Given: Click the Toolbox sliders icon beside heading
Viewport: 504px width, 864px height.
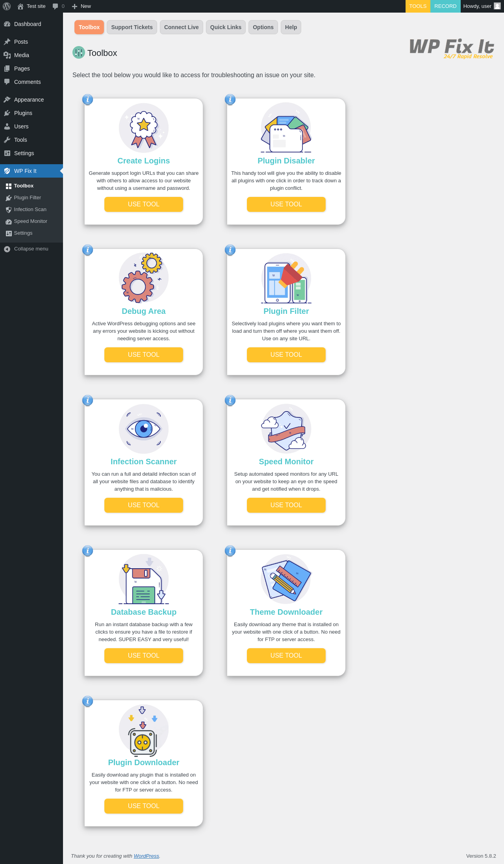Looking at the screenshot, I should (79, 52).
